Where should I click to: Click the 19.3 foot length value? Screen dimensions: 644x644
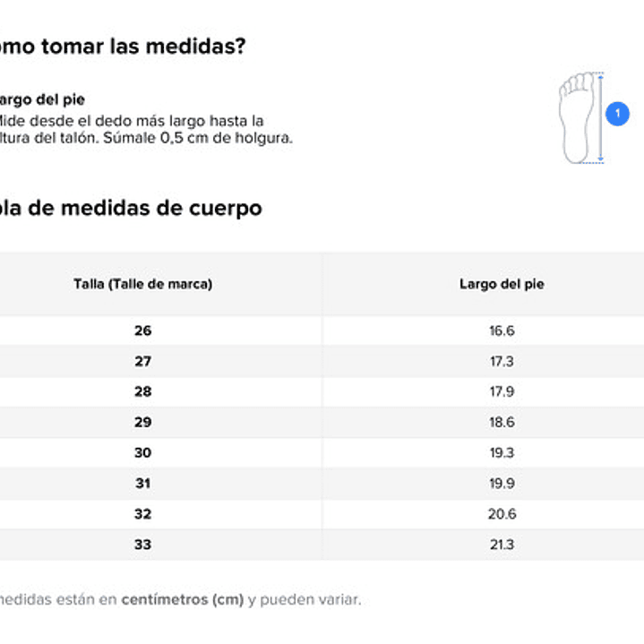point(502,452)
